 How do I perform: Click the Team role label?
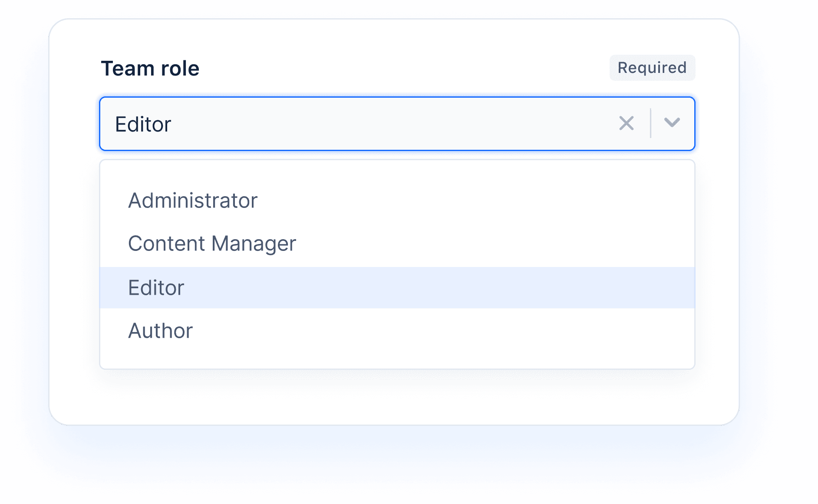pos(150,68)
